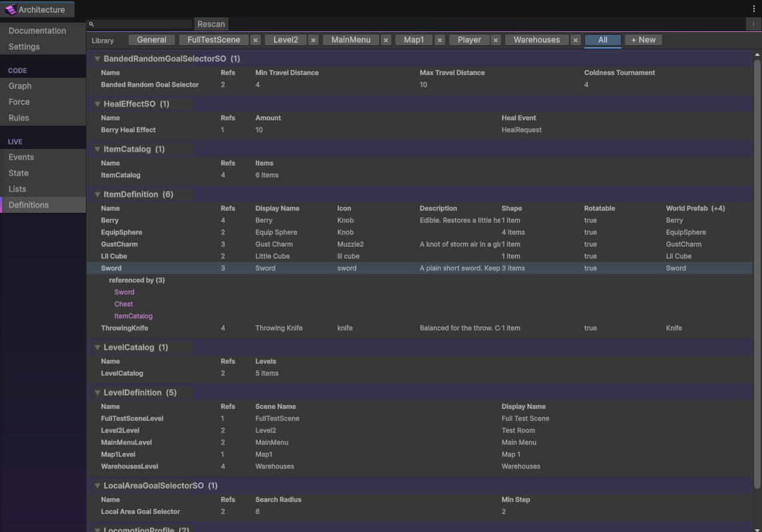Select the Local Area Goal Selector row

point(420,511)
